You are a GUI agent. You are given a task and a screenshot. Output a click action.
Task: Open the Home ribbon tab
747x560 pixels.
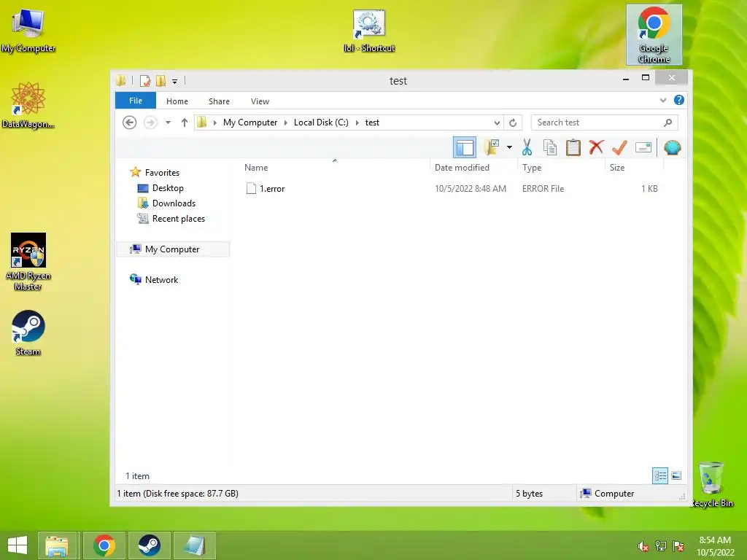[177, 101]
